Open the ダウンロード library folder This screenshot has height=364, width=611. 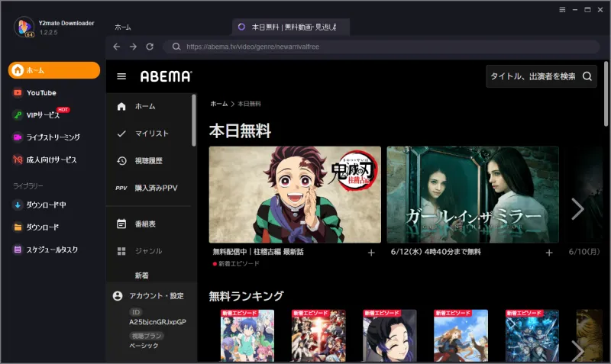[x=43, y=227]
